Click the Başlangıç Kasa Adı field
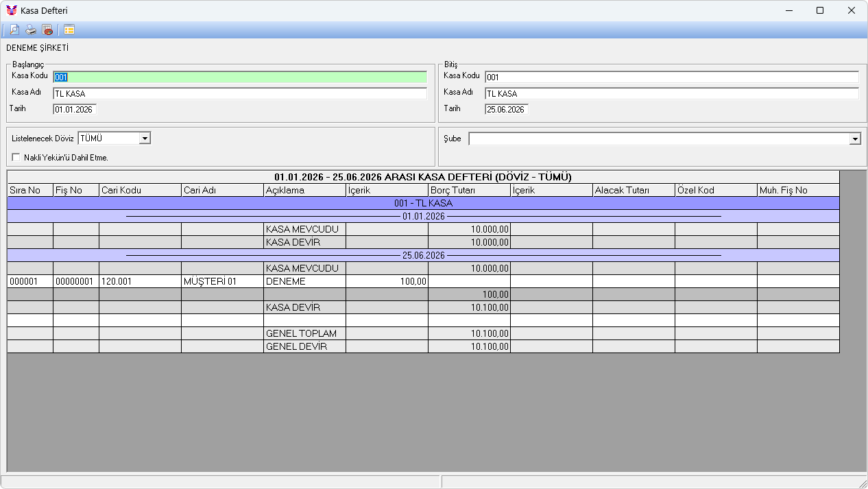Viewport: 868px width, 489px height. point(240,93)
